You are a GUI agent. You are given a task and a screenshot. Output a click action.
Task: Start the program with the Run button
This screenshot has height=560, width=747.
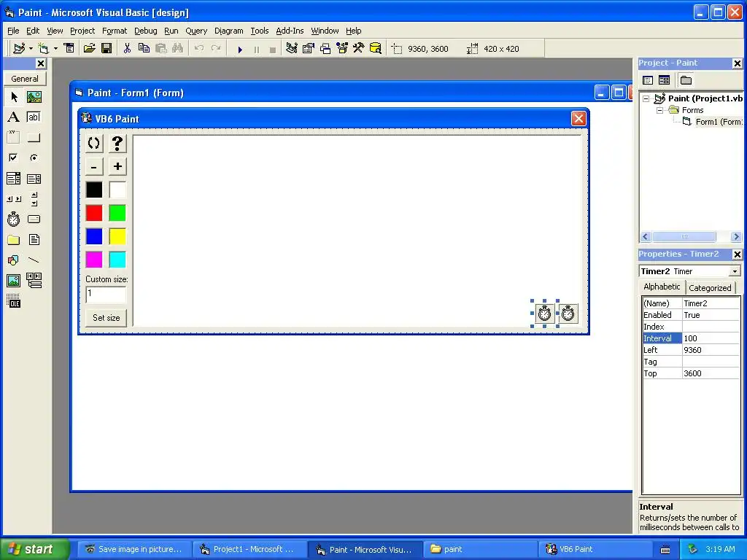coord(240,49)
